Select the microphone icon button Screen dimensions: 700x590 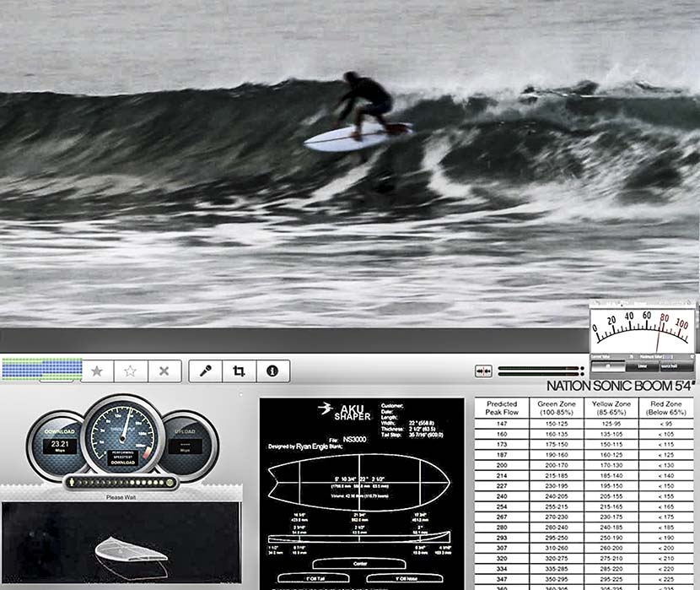pos(205,371)
